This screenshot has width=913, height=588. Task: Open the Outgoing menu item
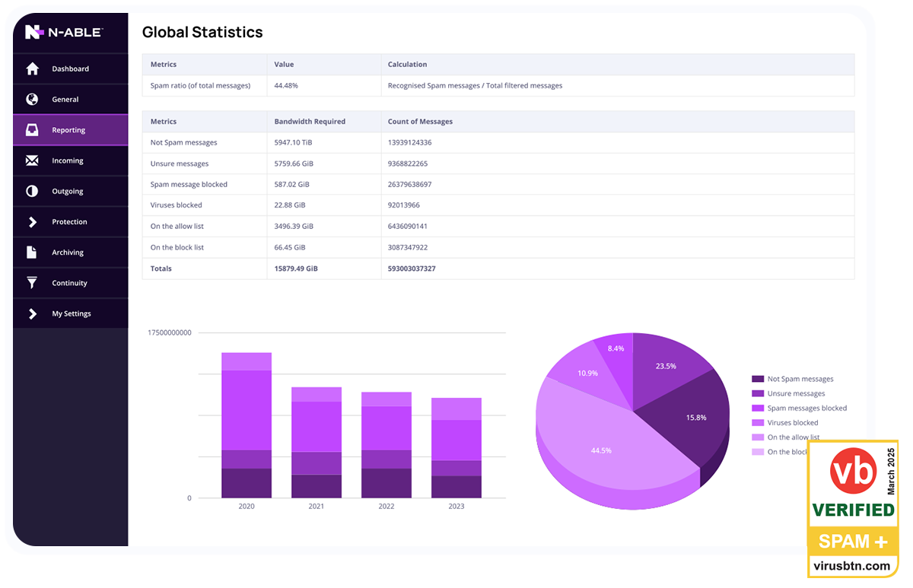[68, 192]
